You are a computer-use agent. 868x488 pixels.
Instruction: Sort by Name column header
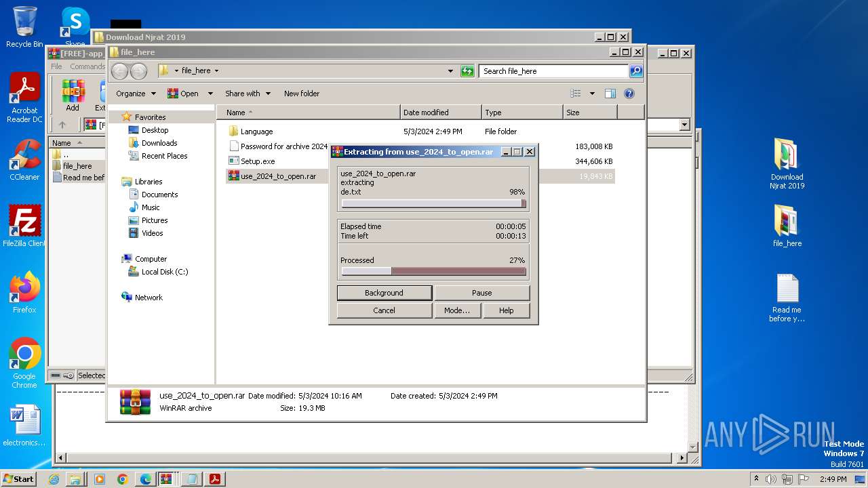click(x=308, y=113)
